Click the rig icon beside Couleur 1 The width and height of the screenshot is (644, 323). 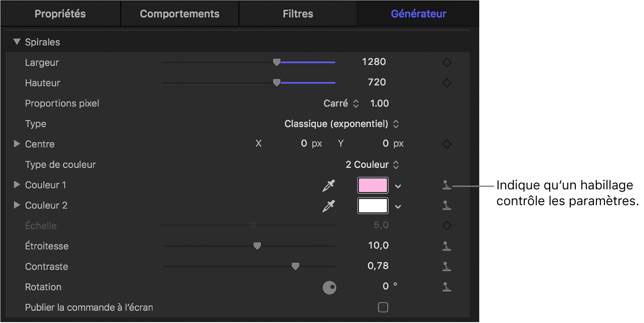[446, 185]
